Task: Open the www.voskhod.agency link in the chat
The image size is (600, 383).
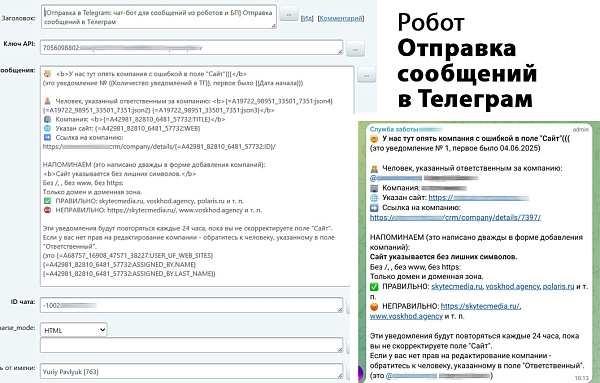Action: tap(406, 316)
